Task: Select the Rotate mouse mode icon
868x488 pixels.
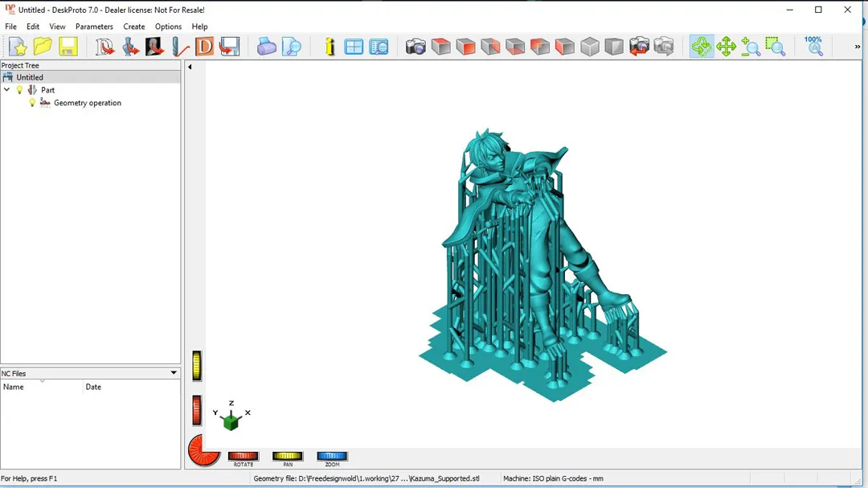Action: [x=701, y=47]
